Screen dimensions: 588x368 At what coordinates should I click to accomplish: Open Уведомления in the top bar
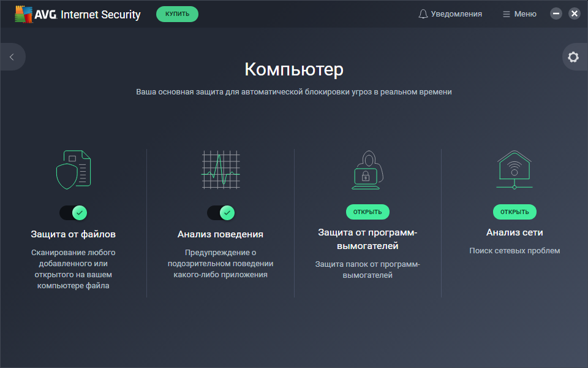click(456, 14)
